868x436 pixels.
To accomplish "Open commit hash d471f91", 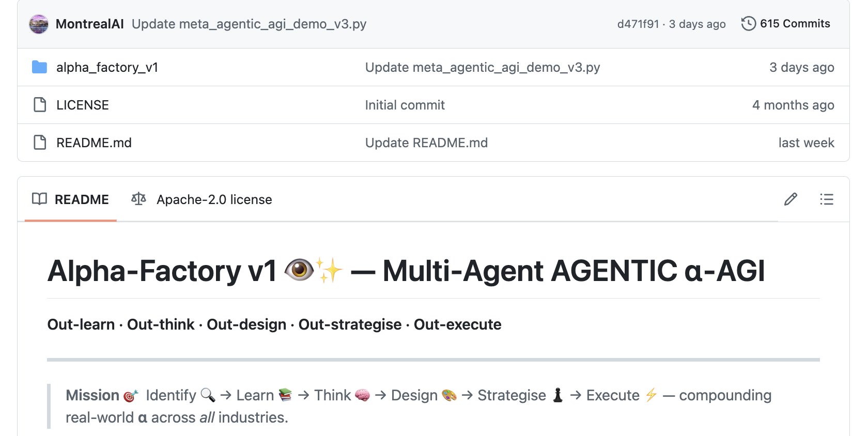I will (638, 24).
